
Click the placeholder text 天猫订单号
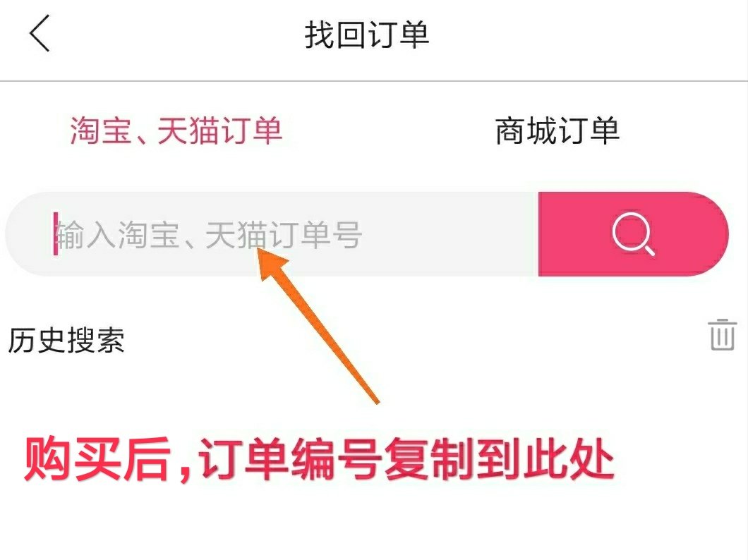coord(284,234)
